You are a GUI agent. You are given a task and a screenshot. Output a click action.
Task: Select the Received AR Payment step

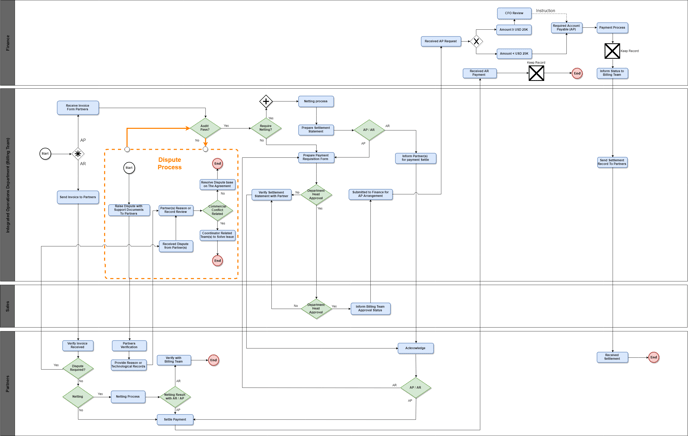pyautogui.click(x=480, y=73)
